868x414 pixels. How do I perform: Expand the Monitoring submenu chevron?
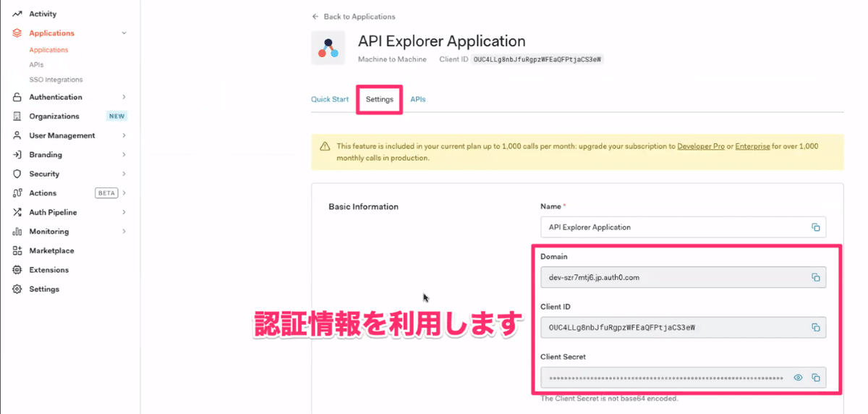click(x=124, y=232)
